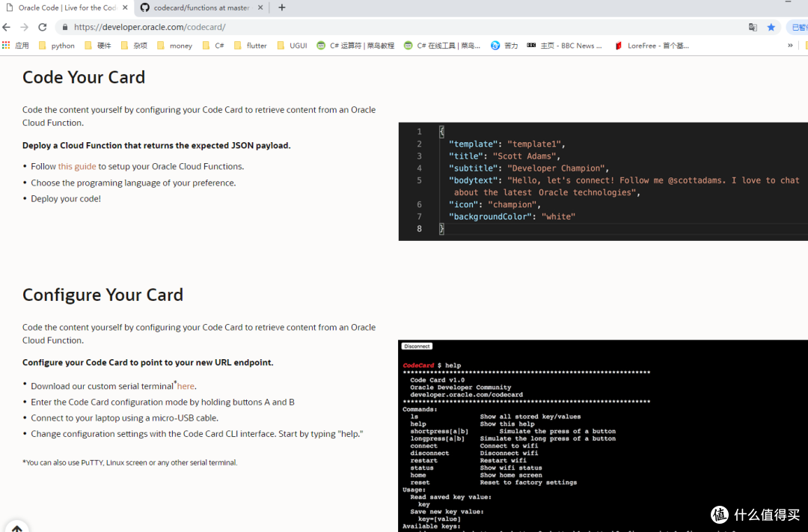
Task: Open the apps grid icon in bookmarks bar
Action: coord(6,46)
